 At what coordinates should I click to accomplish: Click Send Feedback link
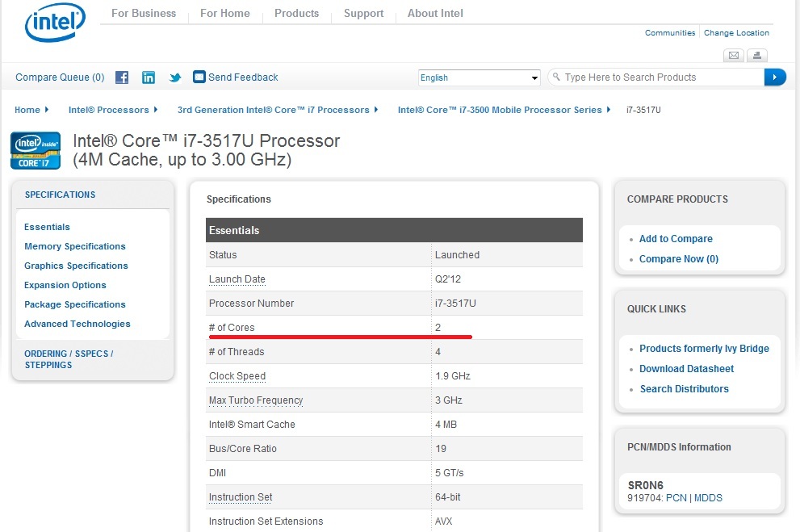click(242, 77)
